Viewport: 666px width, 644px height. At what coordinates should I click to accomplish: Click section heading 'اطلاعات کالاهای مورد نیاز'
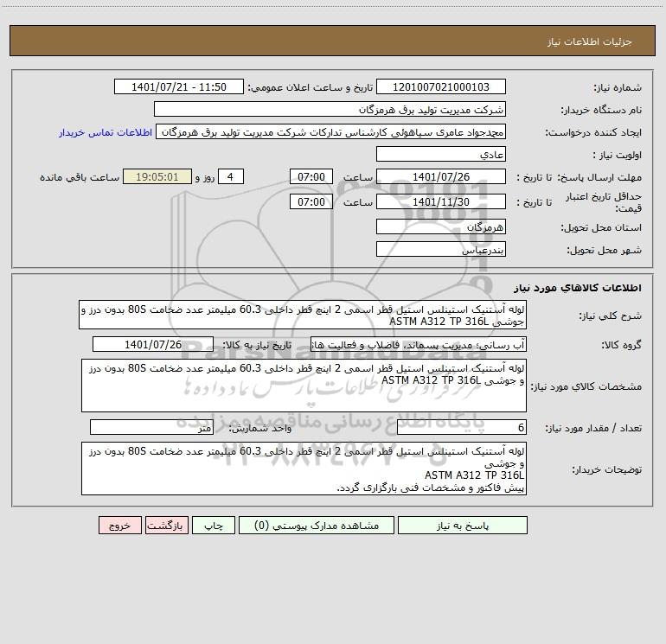pyautogui.click(x=577, y=288)
